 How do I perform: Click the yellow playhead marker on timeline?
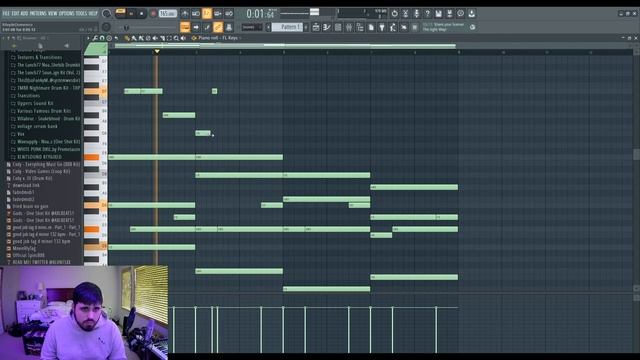click(157, 51)
